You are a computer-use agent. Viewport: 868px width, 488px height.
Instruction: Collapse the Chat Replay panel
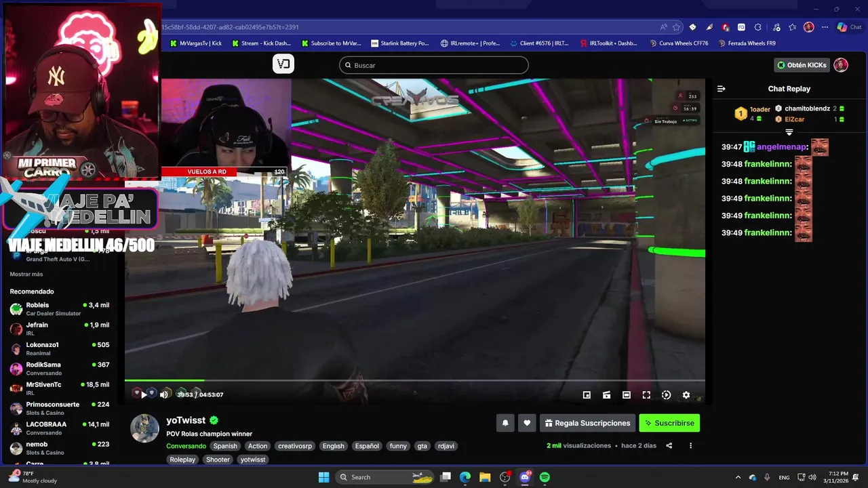click(x=722, y=89)
